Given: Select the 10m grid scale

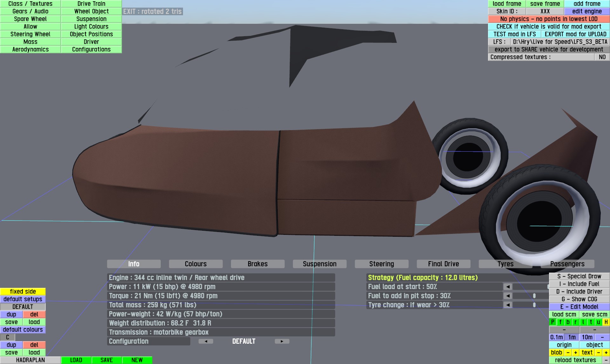Looking at the screenshot, I should pyautogui.click(x=587, y=337).
